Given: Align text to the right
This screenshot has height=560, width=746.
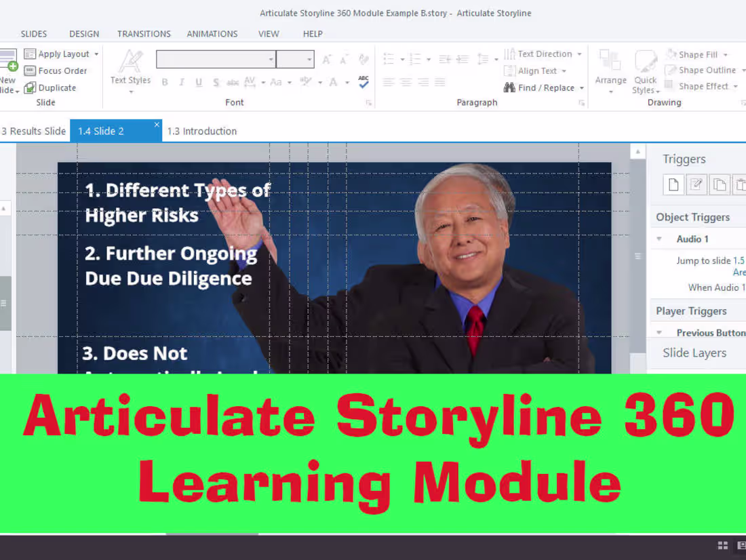Looking at the screenshot, I should click(x=423, y=82).
